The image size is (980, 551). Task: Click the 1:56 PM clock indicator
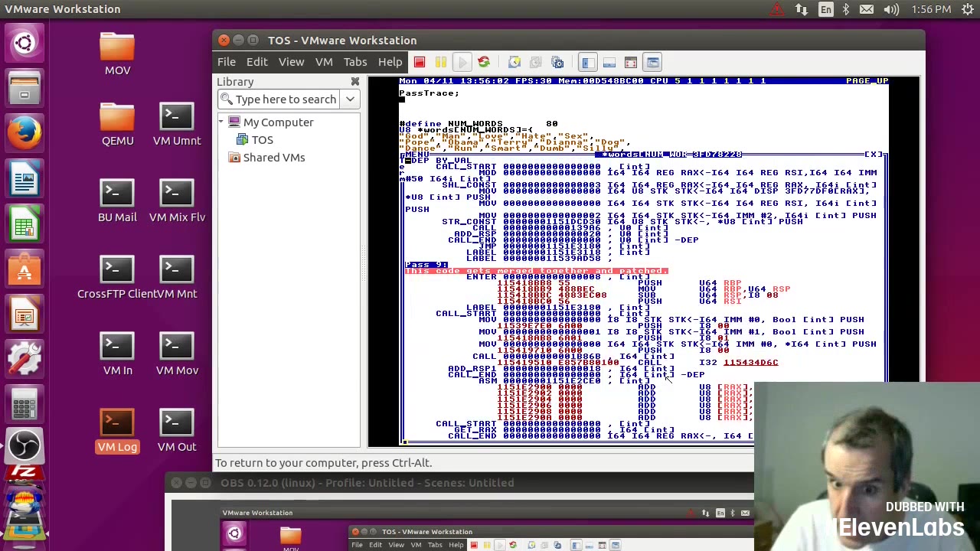(x=931, y=9)
